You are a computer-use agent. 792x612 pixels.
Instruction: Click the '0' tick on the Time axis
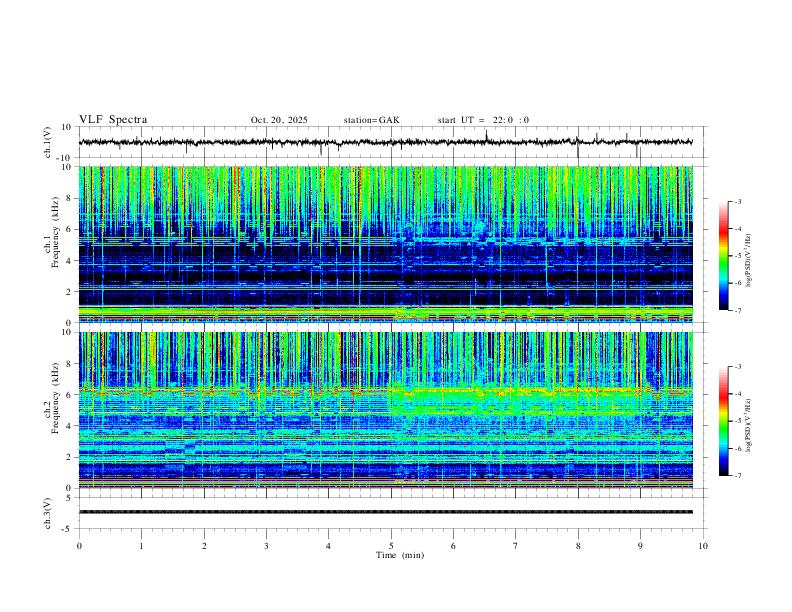(79, 546)
